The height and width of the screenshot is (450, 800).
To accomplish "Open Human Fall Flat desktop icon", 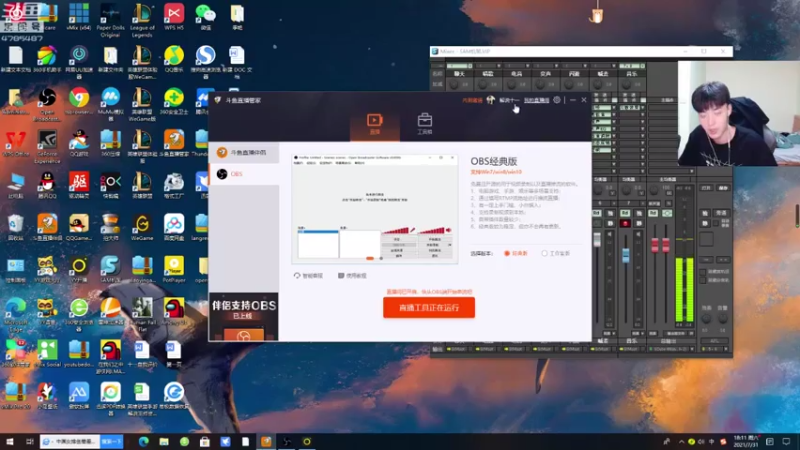I will (x=142, y=315).
